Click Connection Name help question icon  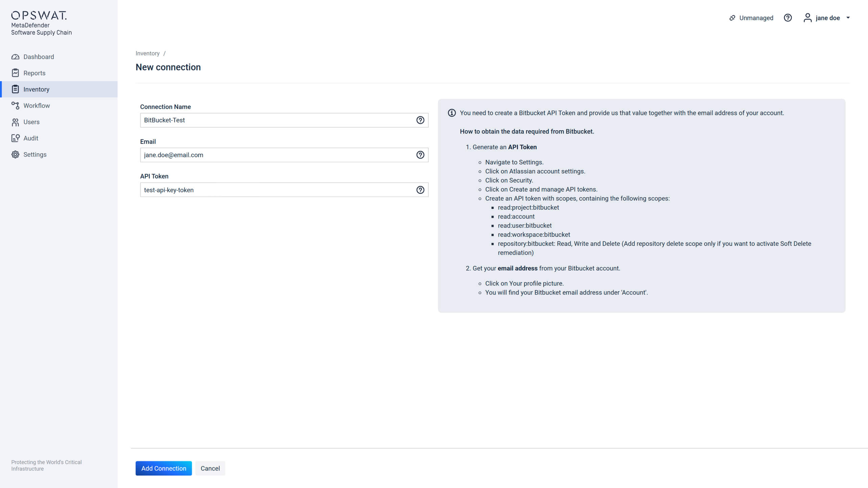click(x=420, y=120)
